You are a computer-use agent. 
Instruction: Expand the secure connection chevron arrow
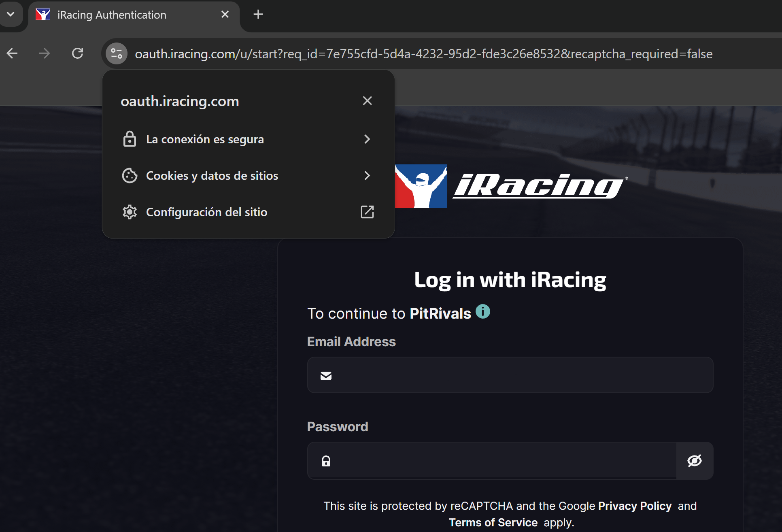[x=367, y=139]
